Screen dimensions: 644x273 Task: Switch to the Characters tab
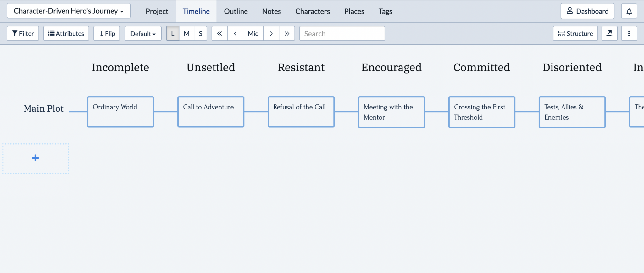tap(313, 11)
